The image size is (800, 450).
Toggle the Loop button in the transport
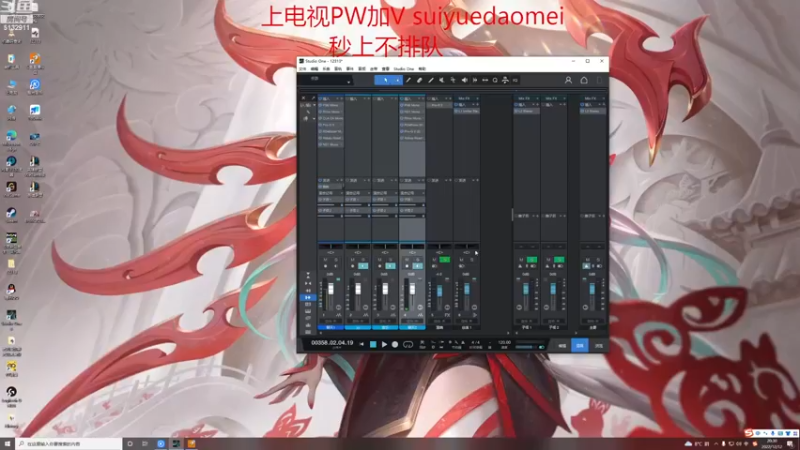point(408,344)
